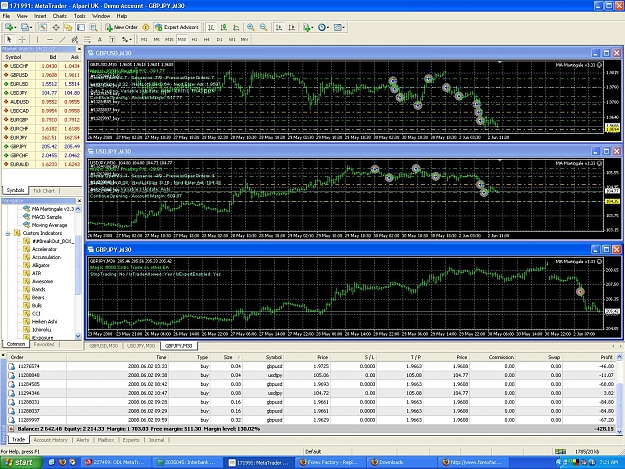The image size is (625, 469).
Task: Select the GBPUSD,M30 chart tab
Action: point(104,346)
